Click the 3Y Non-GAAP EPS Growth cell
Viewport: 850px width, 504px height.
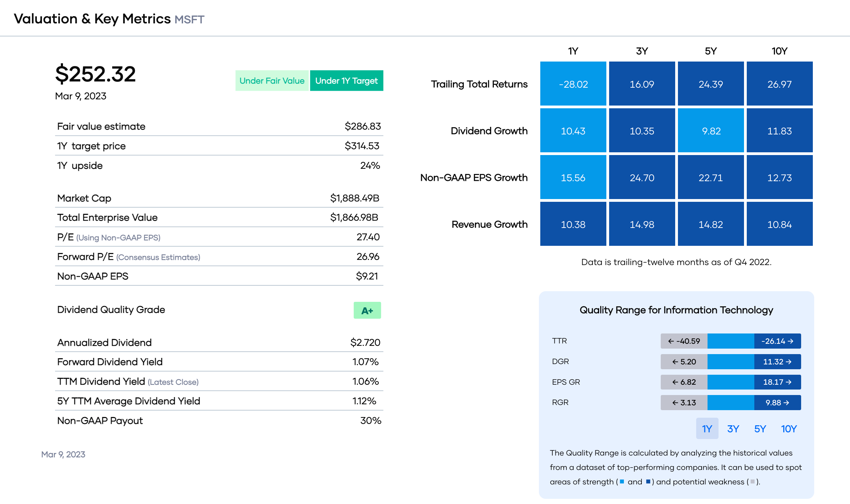[x=642, y=177]
